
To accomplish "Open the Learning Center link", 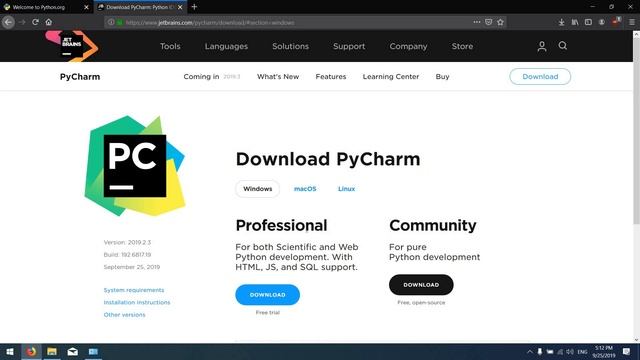I will [391, 76].
